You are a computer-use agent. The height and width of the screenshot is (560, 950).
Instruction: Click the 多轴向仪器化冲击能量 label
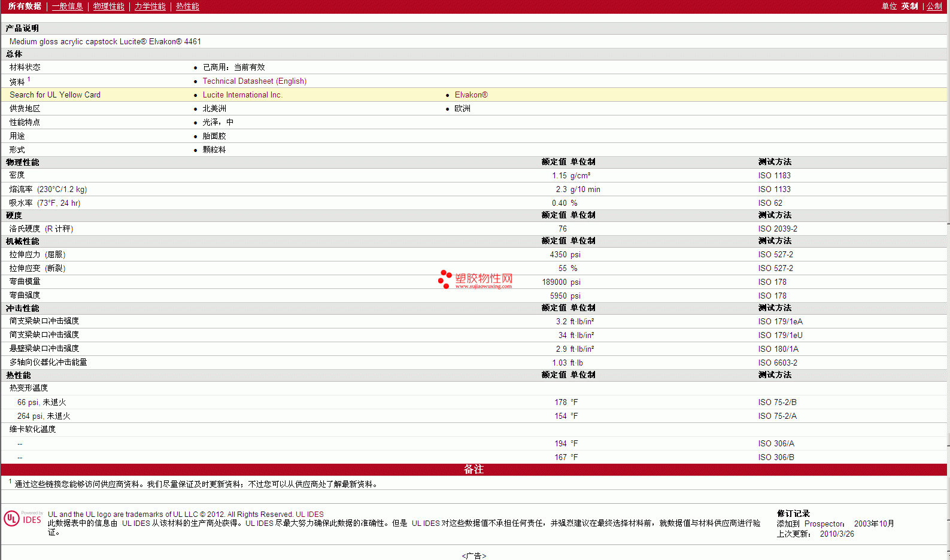tap(48, 363)
